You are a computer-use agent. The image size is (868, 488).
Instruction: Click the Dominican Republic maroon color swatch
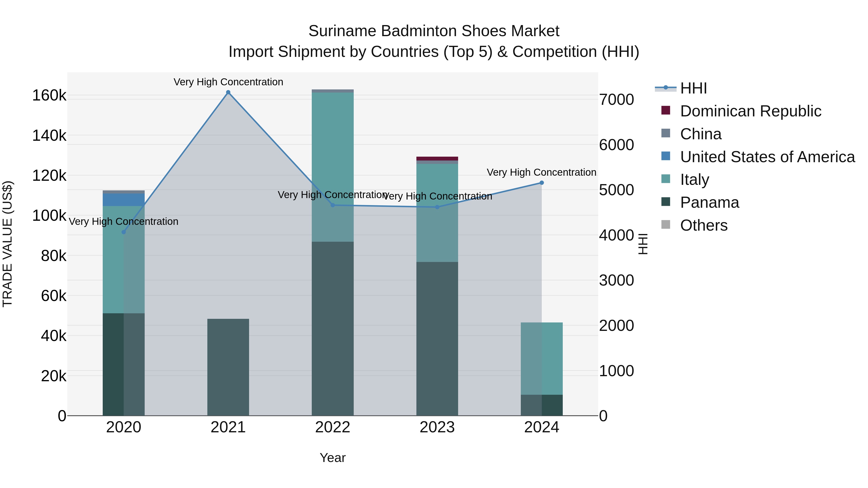[666, 110]
